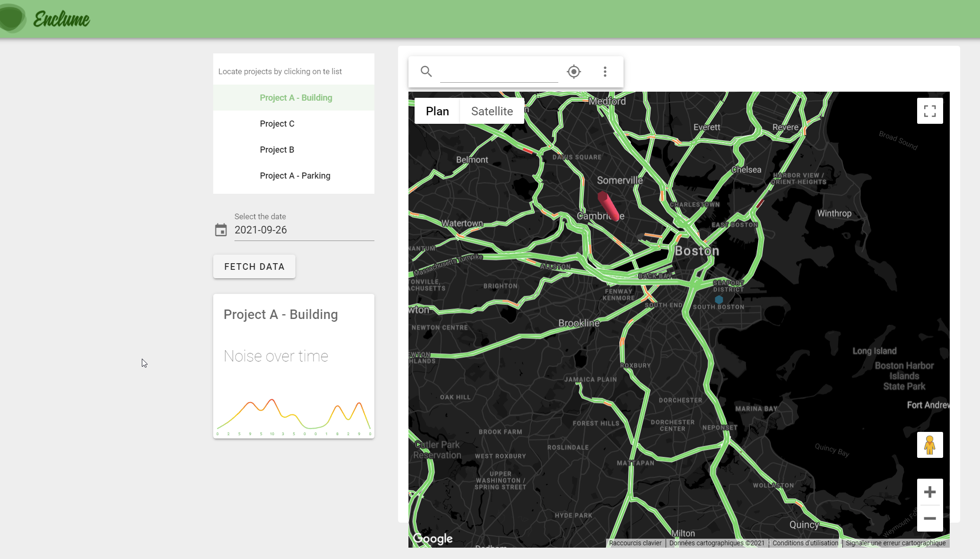Click the my-location target icon
This screenshot has width=980, height=559.
point(573,71)
